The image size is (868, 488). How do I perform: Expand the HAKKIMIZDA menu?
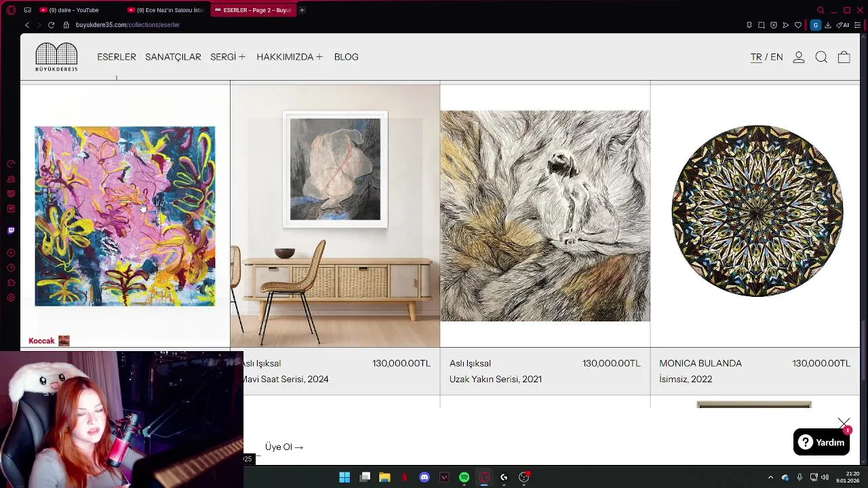coord(290,57)
